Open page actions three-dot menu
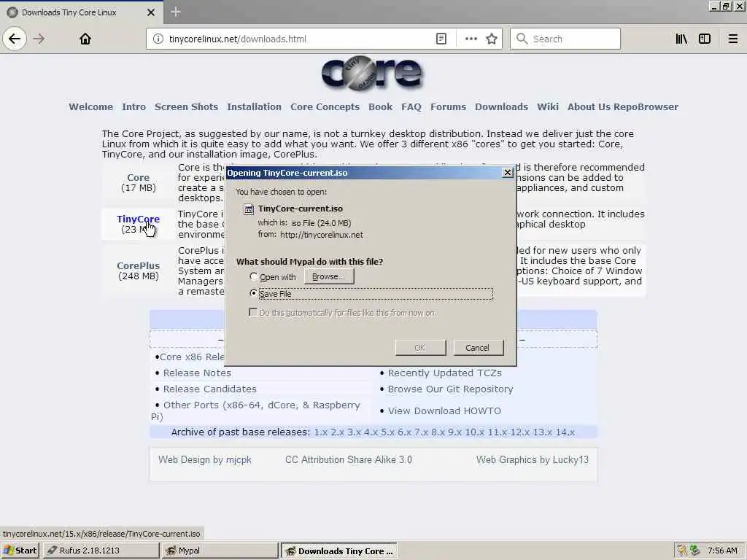Viewport: 747px width, 560px height. click(471, 39)
